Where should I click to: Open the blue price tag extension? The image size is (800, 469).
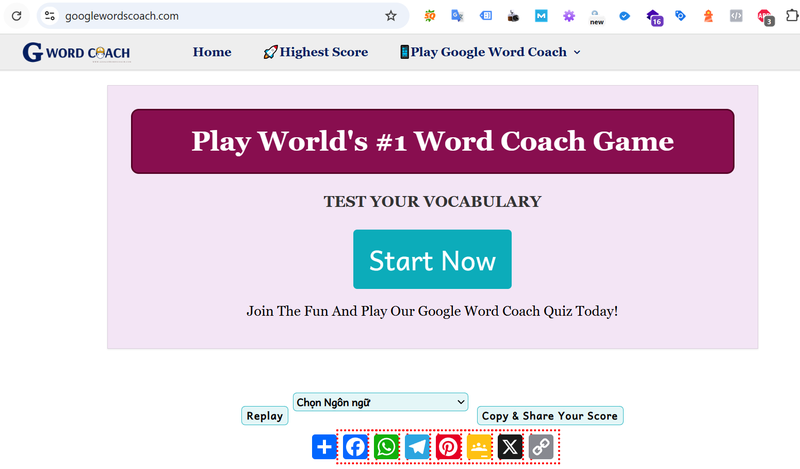(680, 16)
